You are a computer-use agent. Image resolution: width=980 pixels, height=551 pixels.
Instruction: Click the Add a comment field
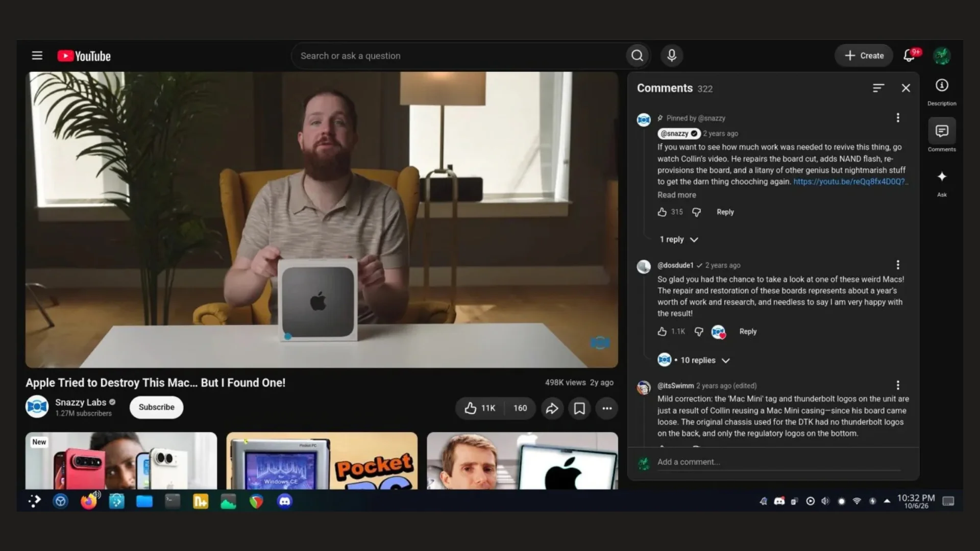(x=779, y=462)
